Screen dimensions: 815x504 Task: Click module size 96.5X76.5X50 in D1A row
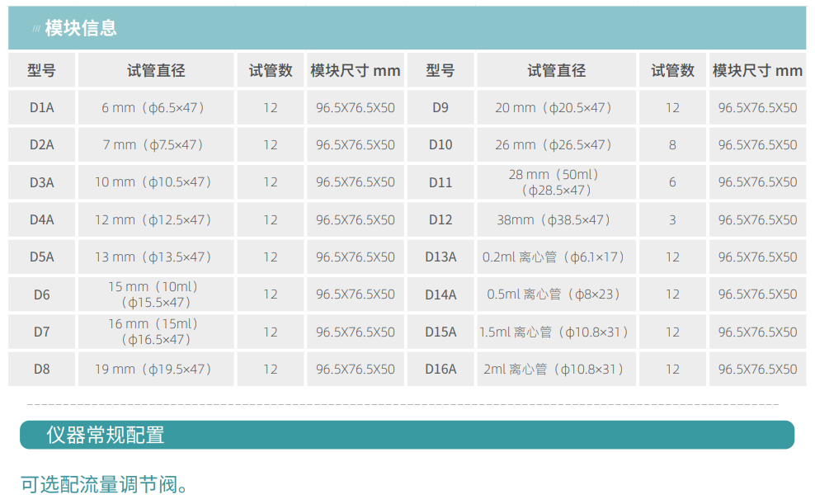click(356, 107)
